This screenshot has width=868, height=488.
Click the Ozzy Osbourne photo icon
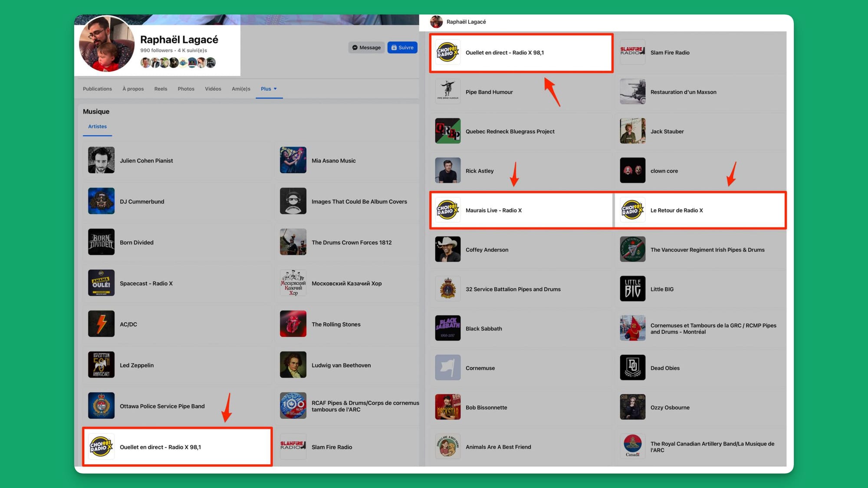click(x=632, y=407)
